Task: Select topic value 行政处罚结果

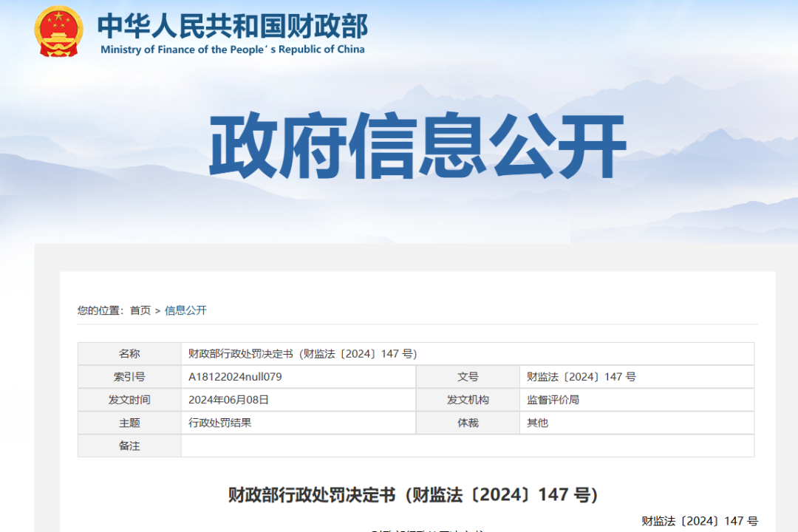Action: (x=220, y=423)
